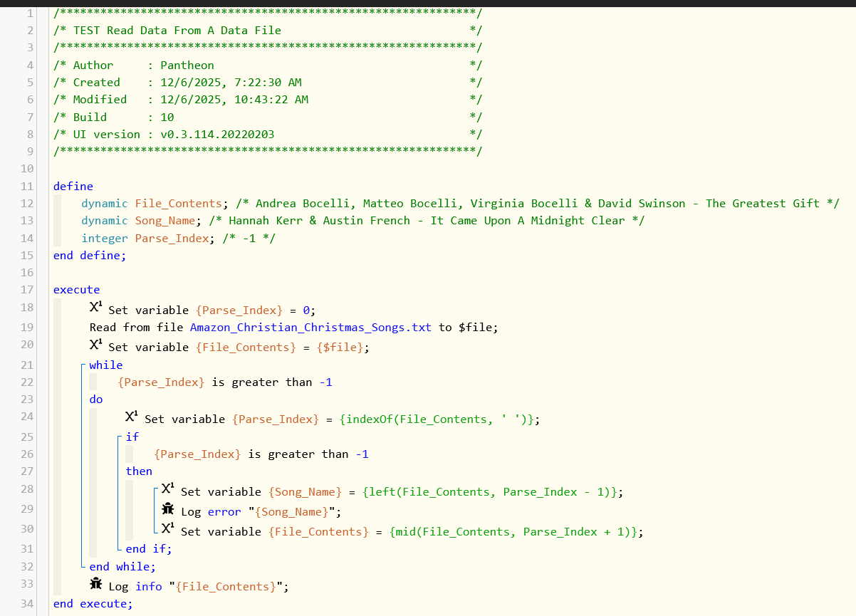The width and height of the screenshot is (856, 616).
Task: Click the end execute; statement
Action: 93,604
